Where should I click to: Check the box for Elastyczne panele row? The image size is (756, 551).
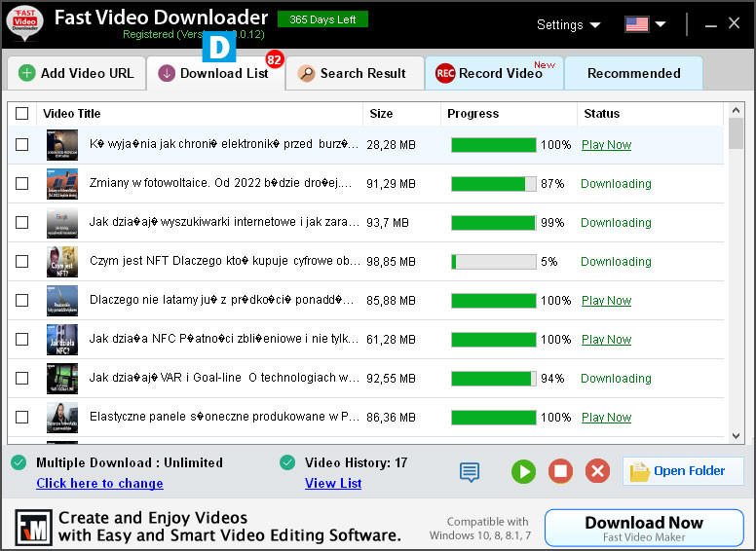(x=21, y=417)
